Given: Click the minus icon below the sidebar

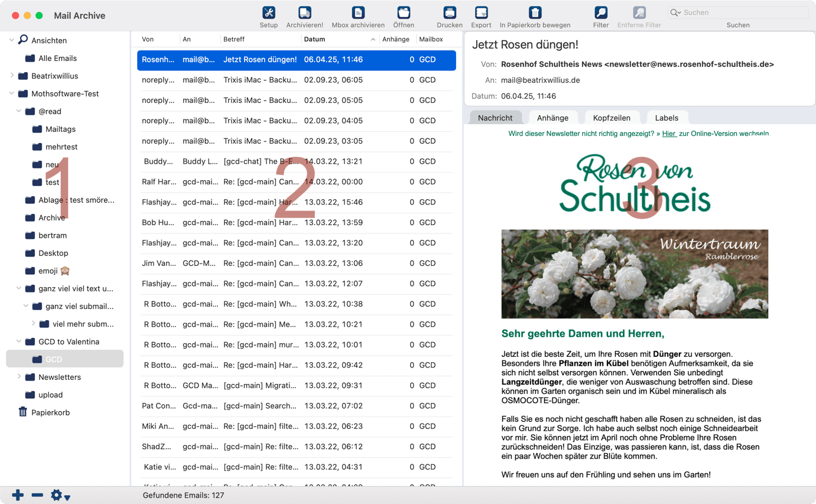Looking at the screenshot, I should 37,495.
